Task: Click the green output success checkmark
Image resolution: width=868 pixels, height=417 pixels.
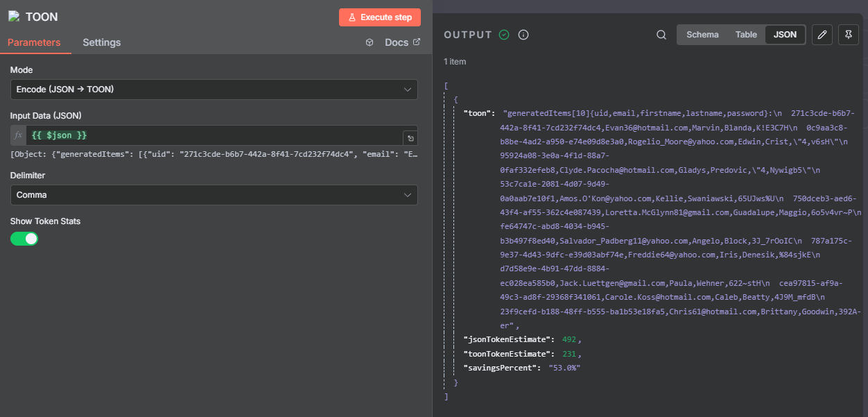Action: 504,35
